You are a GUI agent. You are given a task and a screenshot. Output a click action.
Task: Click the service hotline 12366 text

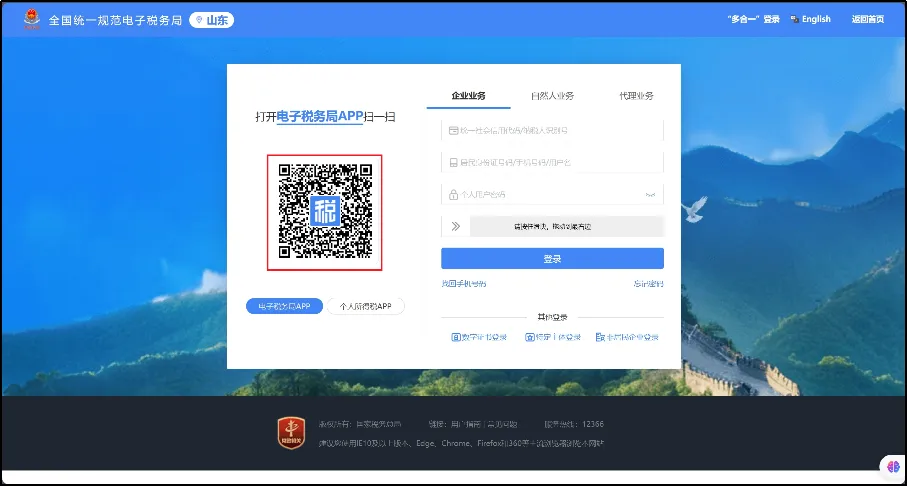(x=574, y=424)
